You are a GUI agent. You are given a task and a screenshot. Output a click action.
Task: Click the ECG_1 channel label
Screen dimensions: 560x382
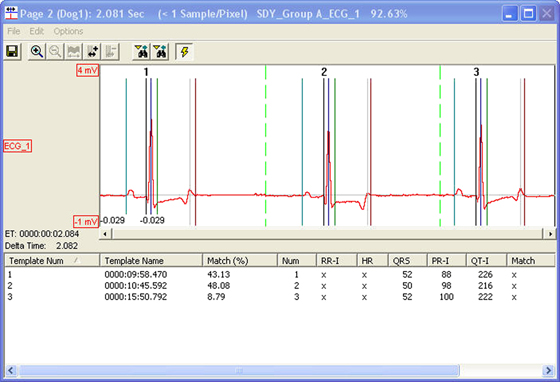(x=18, y=146)
